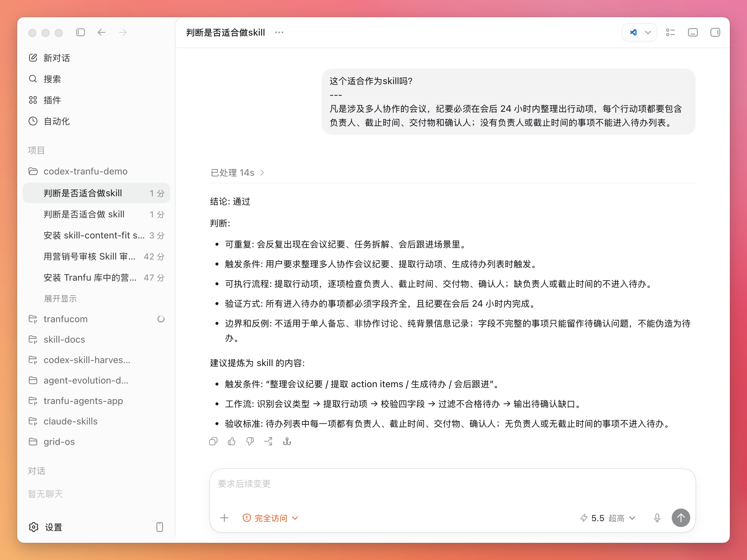Send message with the up arrow button
The width and height of the screenshot is (747, 560).
[x=681, y=518]
